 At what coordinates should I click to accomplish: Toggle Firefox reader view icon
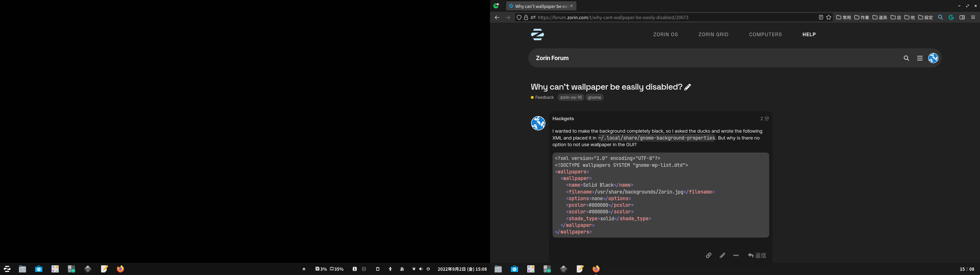click(820, 18)
